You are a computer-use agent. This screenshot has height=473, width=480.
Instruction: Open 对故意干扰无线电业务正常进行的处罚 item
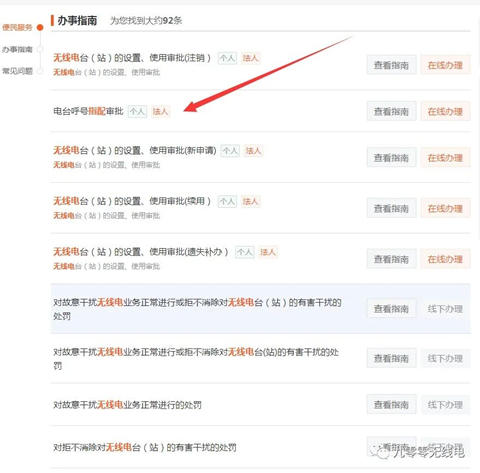click(127, 405)
